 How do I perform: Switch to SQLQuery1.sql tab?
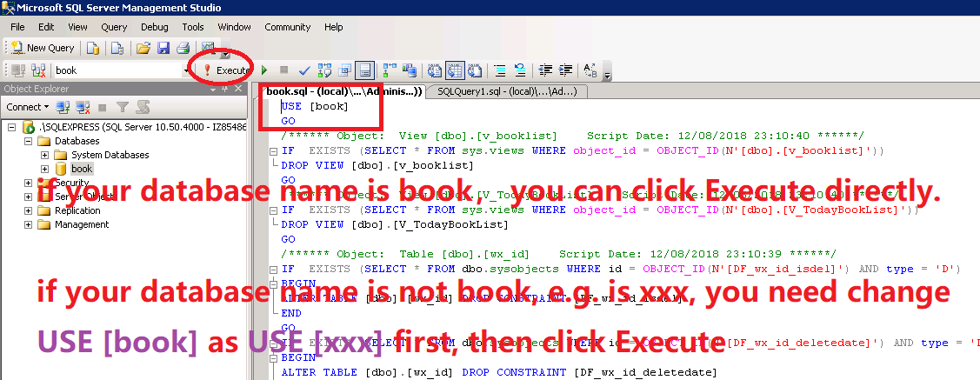pos(508,91)
